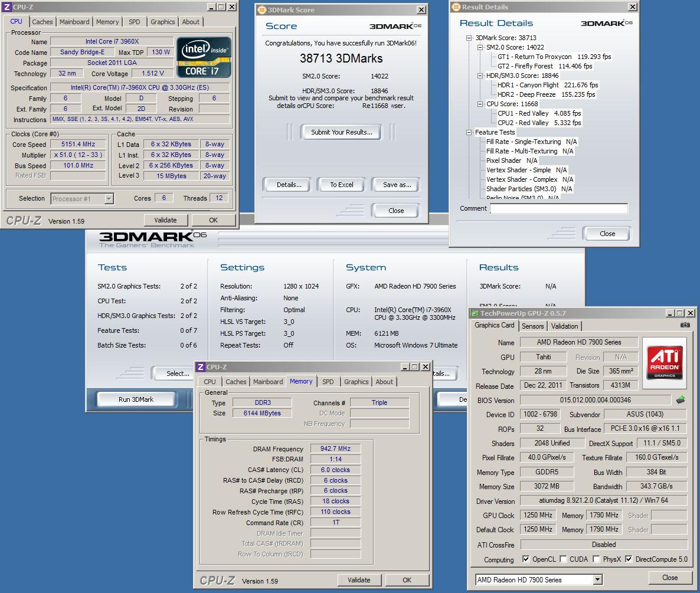The height and width of the screenshot is (593, 700).
Task: Select Pixel Shader feature test row
Action: (x=512, y=160)
